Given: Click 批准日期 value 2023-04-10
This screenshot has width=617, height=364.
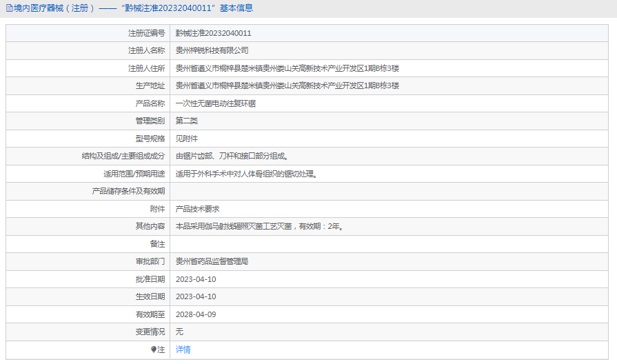Looking at the screenshot, I should [196, 279].
